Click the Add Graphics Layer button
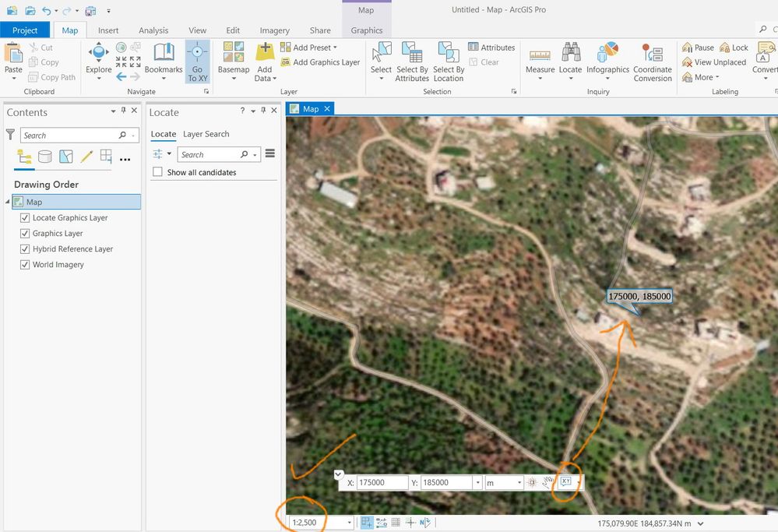 click(320, 62)
